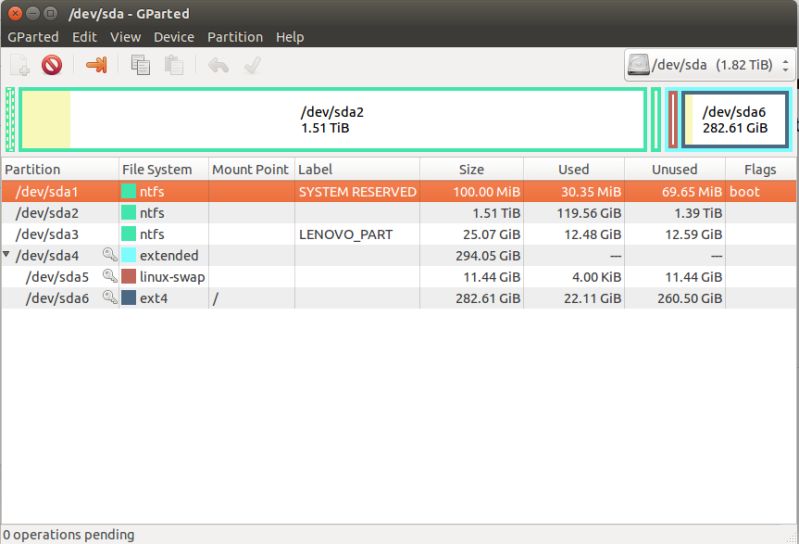Minimize the GParted window

[33, 13]
